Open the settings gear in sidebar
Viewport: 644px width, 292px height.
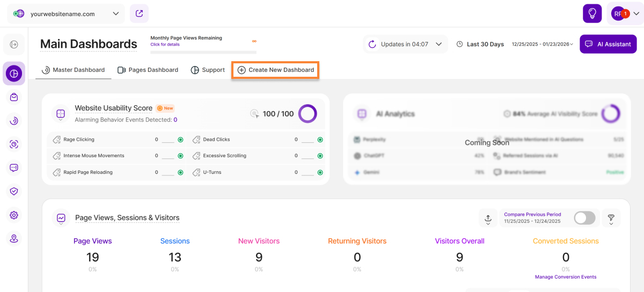[14, 215]
